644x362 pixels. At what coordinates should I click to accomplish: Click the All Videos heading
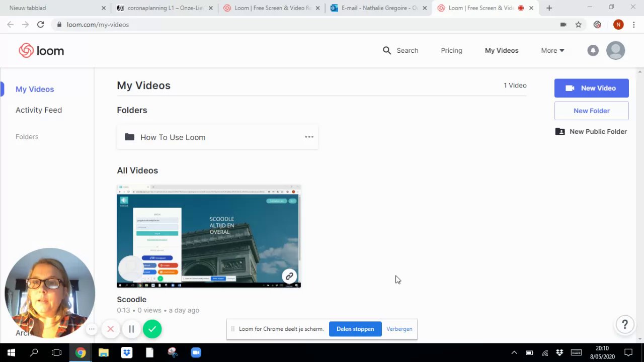[137, 170]
